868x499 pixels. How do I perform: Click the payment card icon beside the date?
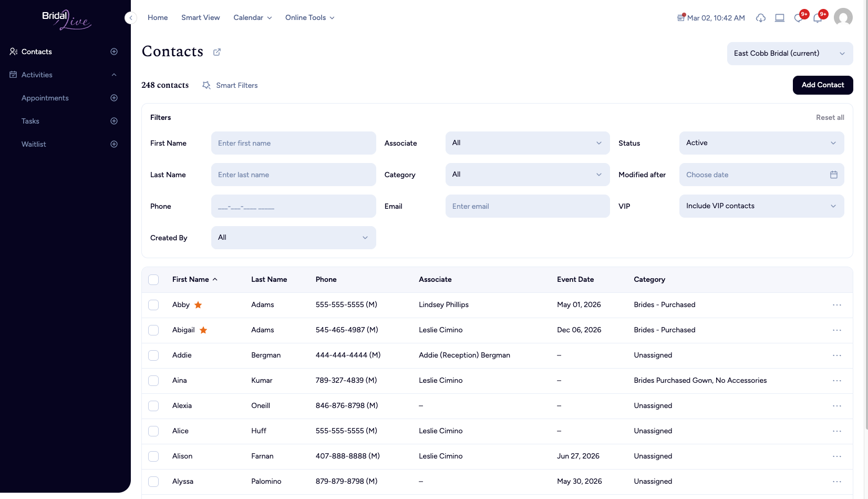pyautogui.click(x=680, y=17)
